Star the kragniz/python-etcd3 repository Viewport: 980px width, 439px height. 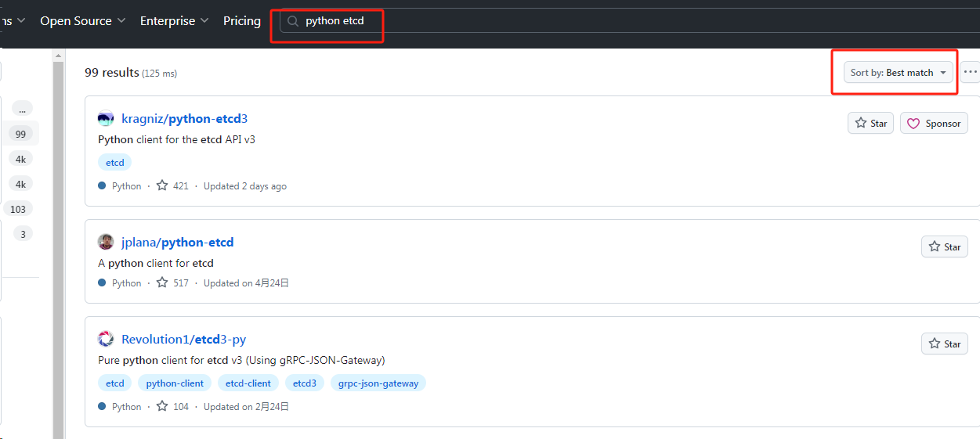coord(870,124)
